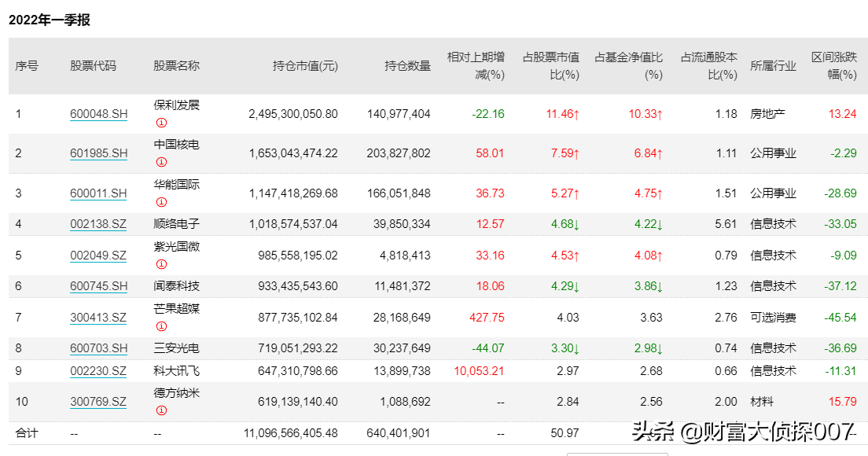Viewport: 868px width, 456px height.
Task: Click total quantity 640,401,901
Action: (x=399, y=432)
